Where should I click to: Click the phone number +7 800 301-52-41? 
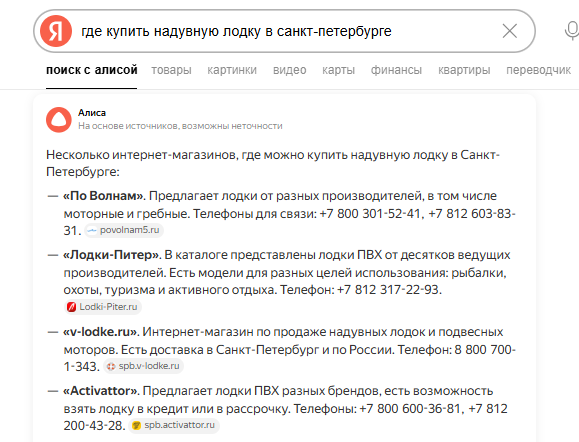click(x=370, y=213)
